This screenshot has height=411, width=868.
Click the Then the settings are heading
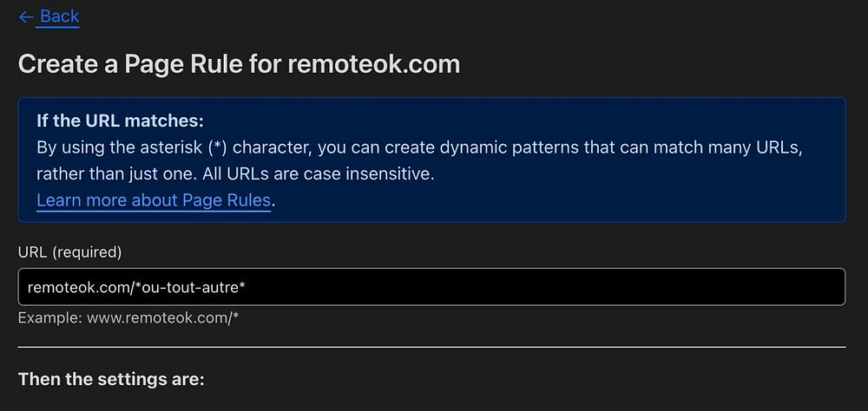[111, 380]
